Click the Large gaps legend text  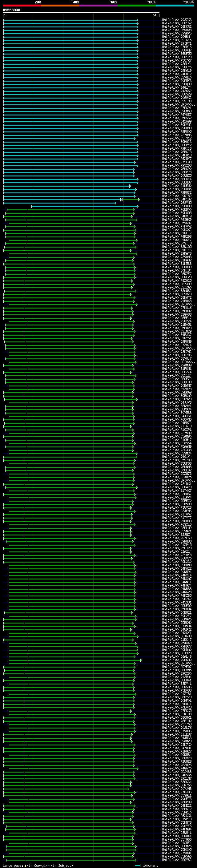coord(38,865)
